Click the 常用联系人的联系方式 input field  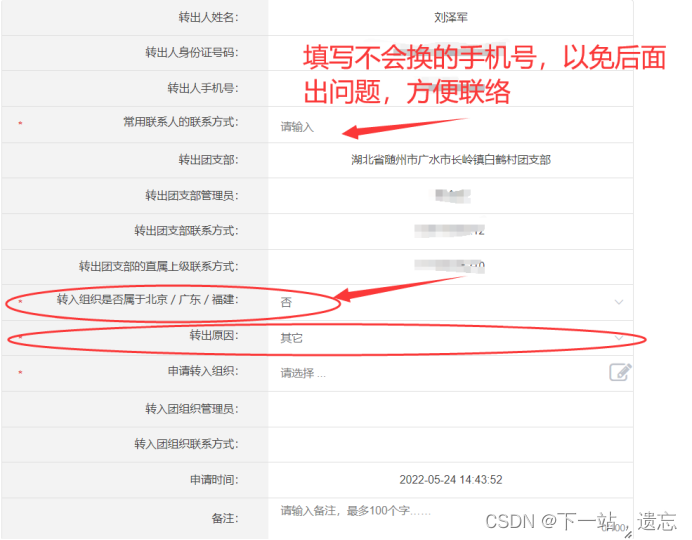[x=451, y=127]
